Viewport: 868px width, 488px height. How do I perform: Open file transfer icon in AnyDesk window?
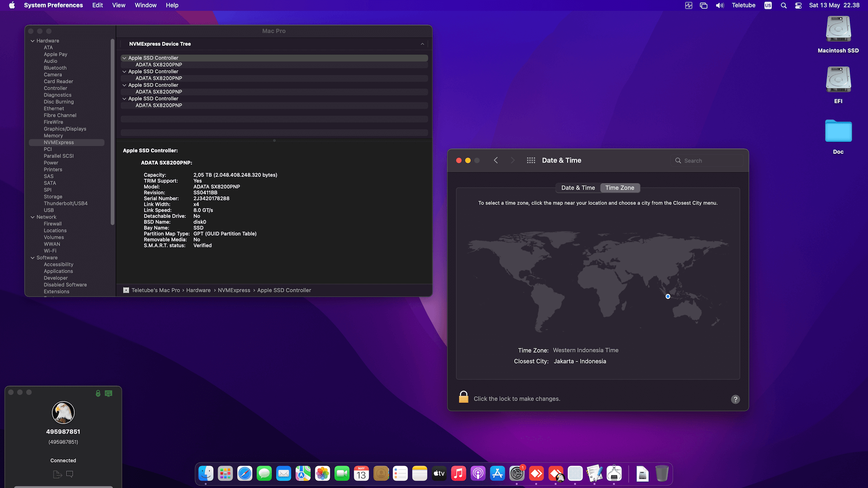57,474
